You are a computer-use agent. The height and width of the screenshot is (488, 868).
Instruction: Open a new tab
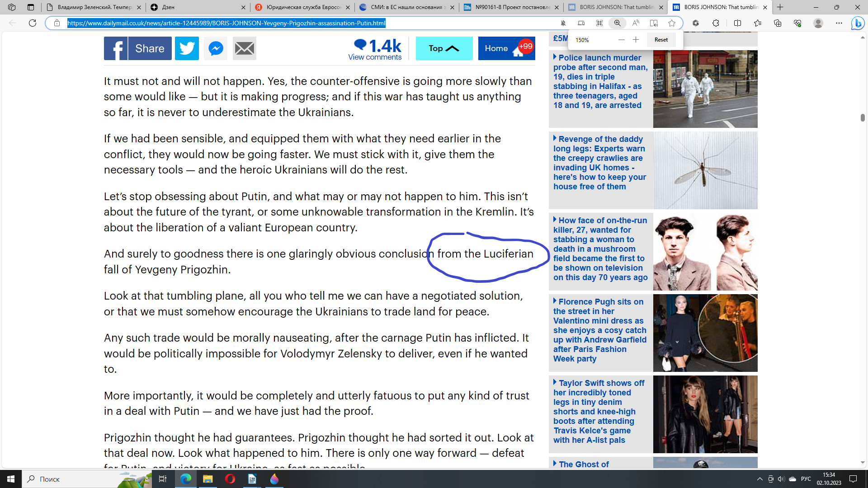point(780,7)
